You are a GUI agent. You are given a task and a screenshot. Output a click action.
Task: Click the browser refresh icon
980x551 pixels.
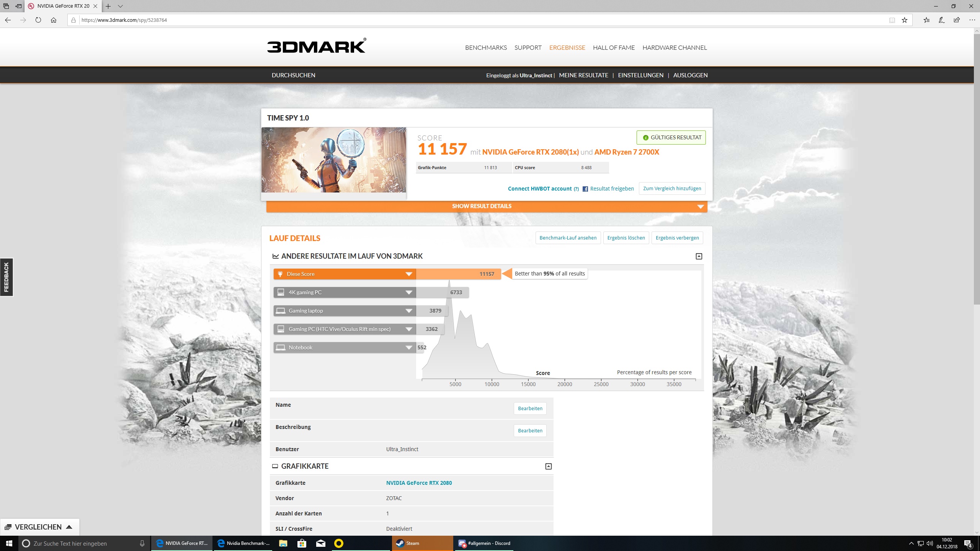[x=38, y=20]
